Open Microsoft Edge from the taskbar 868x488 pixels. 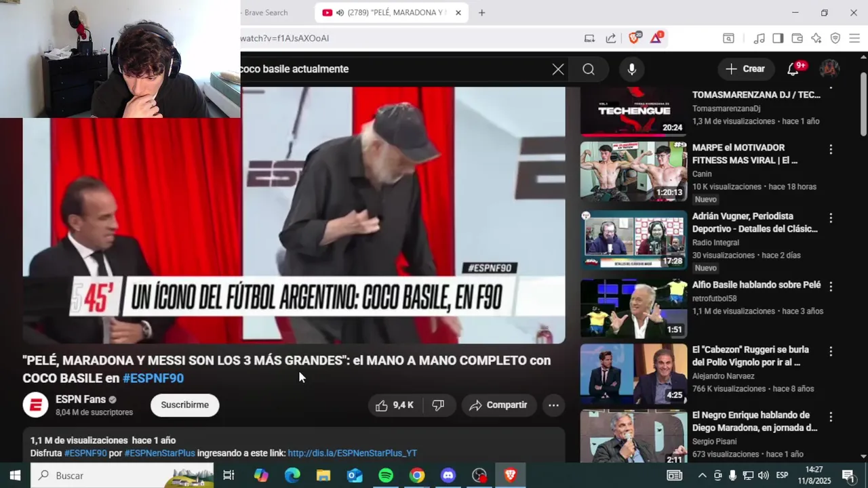292,476
